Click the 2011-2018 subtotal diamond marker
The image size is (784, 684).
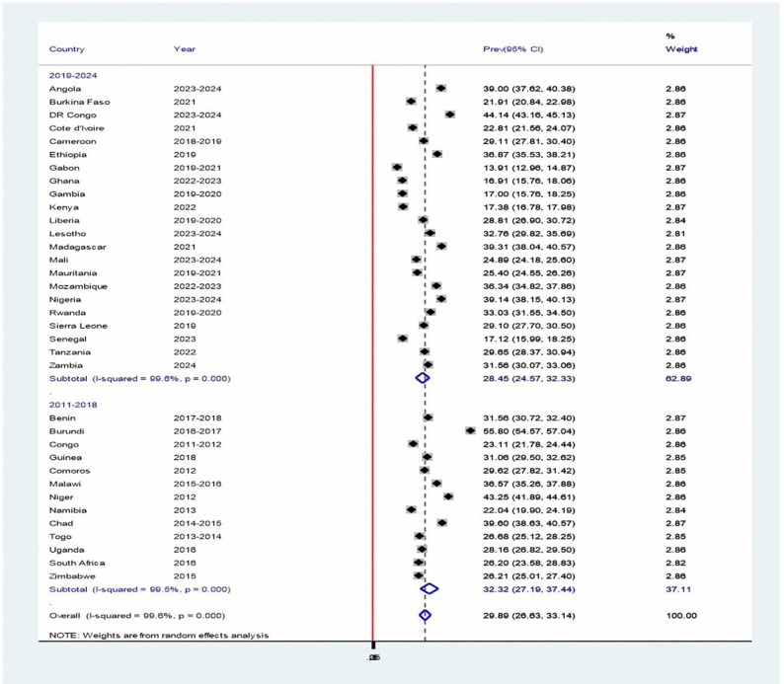tap(430, 589)
